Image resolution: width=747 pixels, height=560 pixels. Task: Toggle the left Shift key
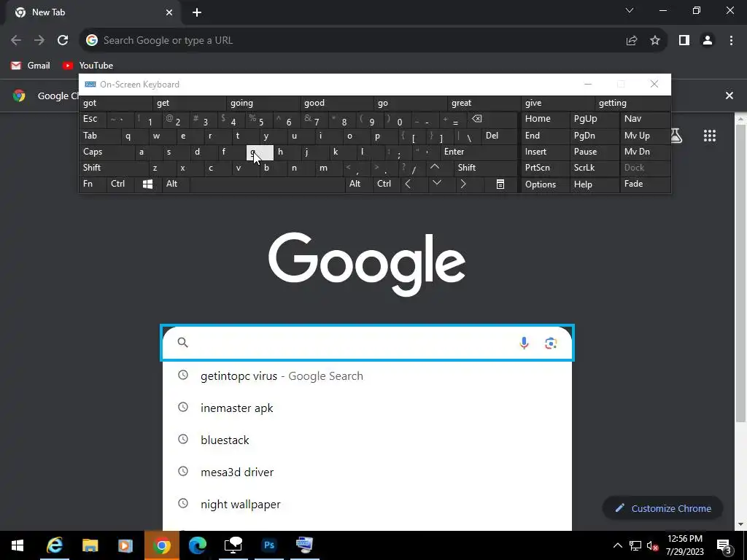(x=113, y=168)
